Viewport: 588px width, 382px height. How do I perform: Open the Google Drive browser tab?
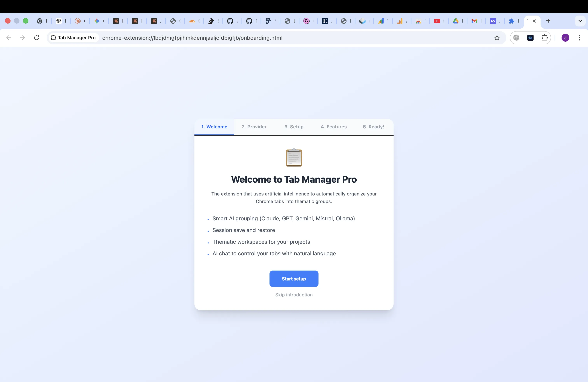click(x=456, y=21)
